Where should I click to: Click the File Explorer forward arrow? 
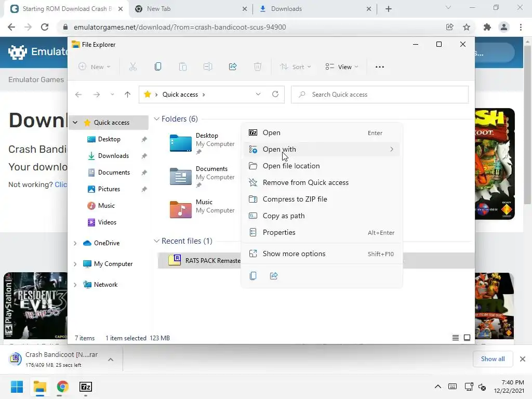pos(97,95)
